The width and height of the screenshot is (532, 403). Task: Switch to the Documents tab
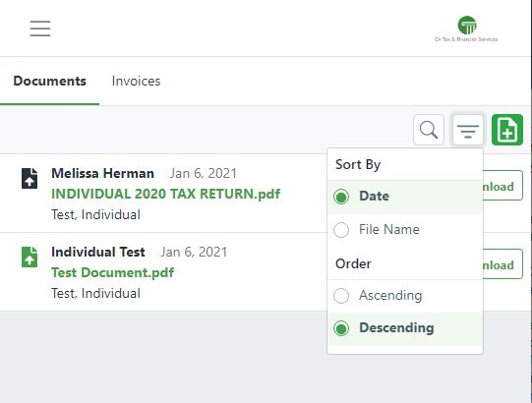click(x=49, y=81)
